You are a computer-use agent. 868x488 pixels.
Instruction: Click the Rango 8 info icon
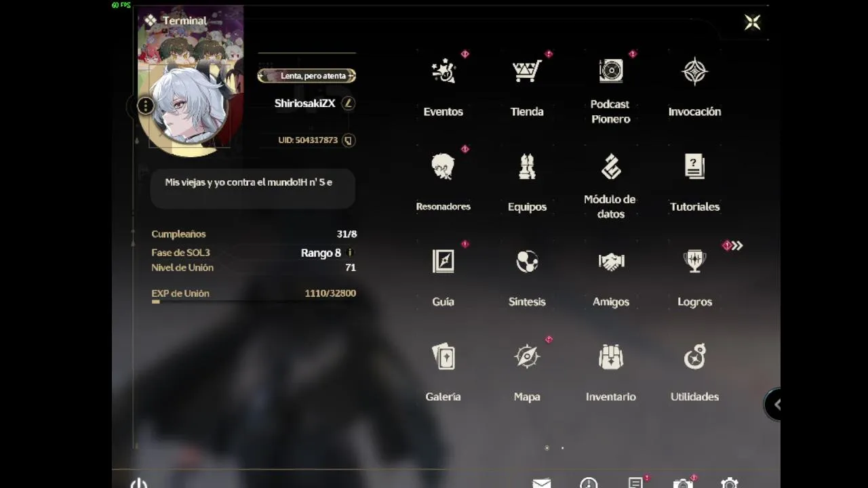pos(350,252)
